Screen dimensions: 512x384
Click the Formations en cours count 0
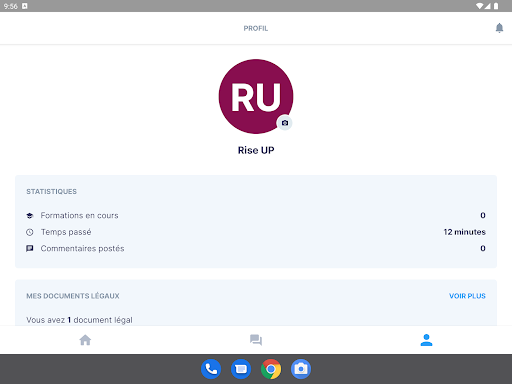coord(483,215)
